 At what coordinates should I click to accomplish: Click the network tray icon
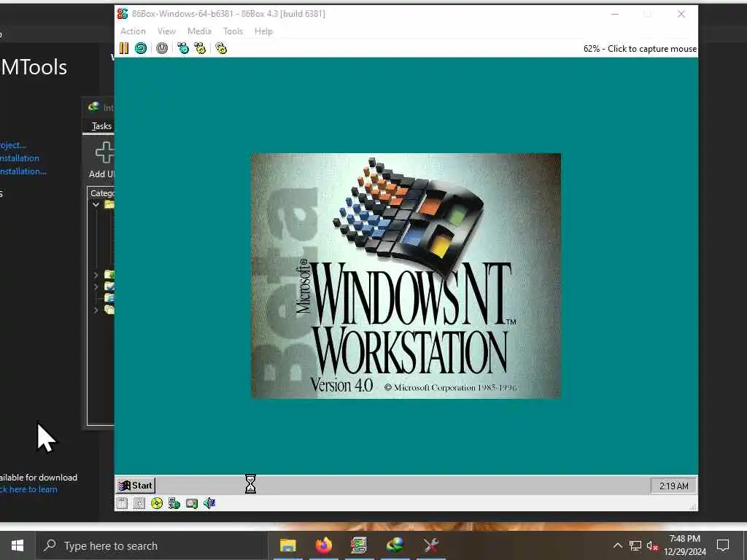click(x=635, y=545)
